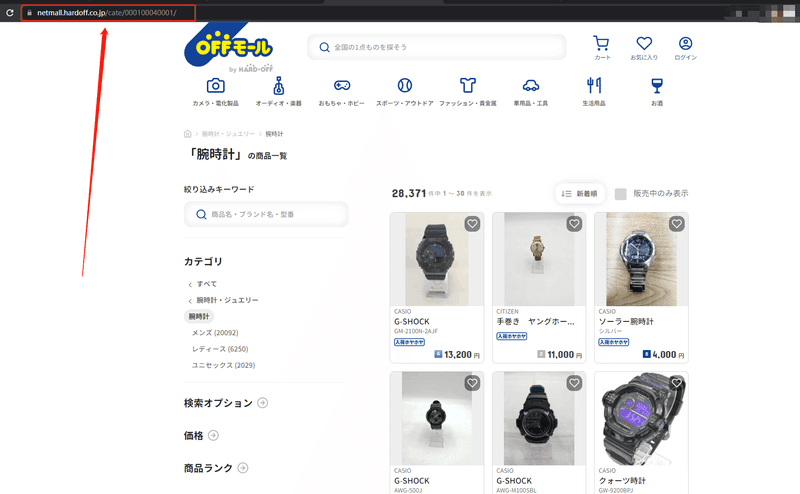Click the main search field 全国の1点ものを探そう
The image size is (800, 494).
pos(437,47)
